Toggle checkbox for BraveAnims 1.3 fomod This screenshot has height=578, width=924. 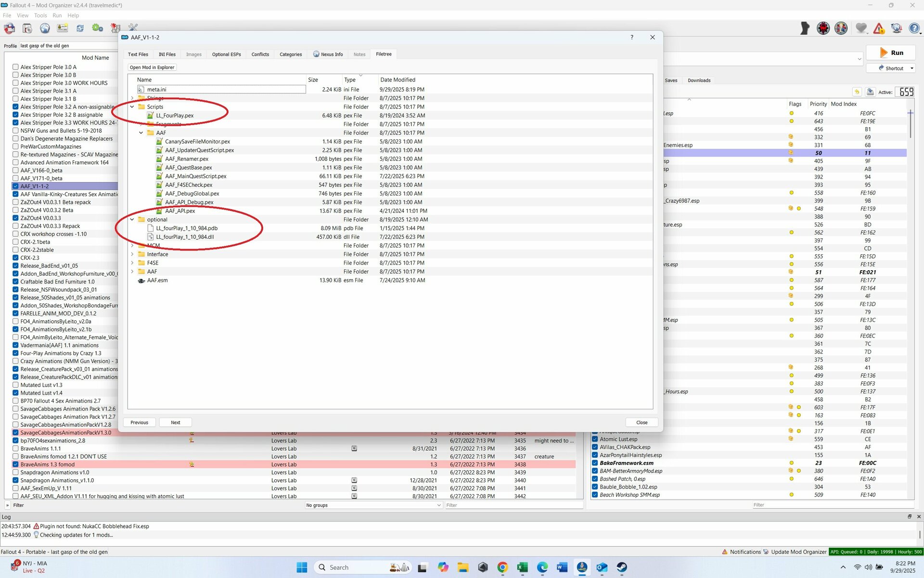coord(15,464)
